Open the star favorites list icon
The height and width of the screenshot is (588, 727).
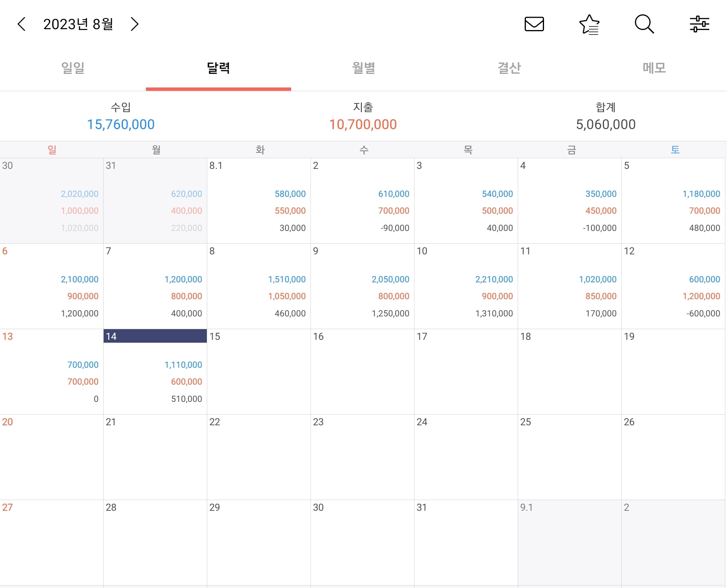click(589, 25)
